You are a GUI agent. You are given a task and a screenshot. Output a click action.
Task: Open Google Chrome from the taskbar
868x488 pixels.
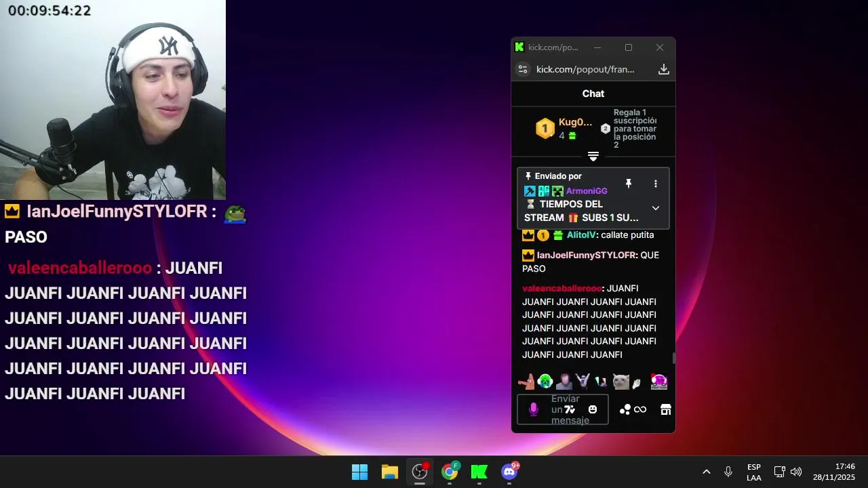click(x=450, y=472)
